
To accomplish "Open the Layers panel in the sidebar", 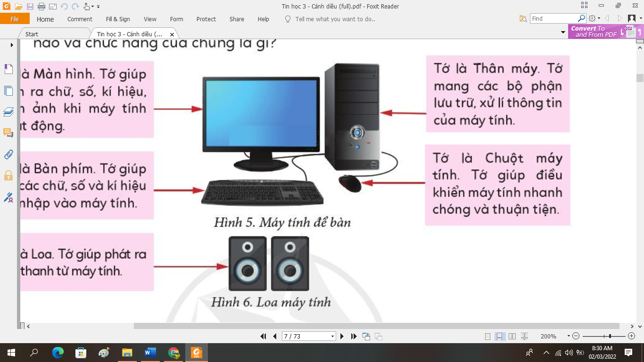I will [x=8, y=112].
